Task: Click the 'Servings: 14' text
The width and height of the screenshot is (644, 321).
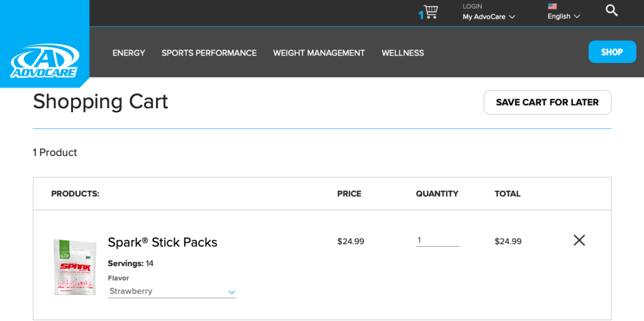Action: click(x=131, y=264)
